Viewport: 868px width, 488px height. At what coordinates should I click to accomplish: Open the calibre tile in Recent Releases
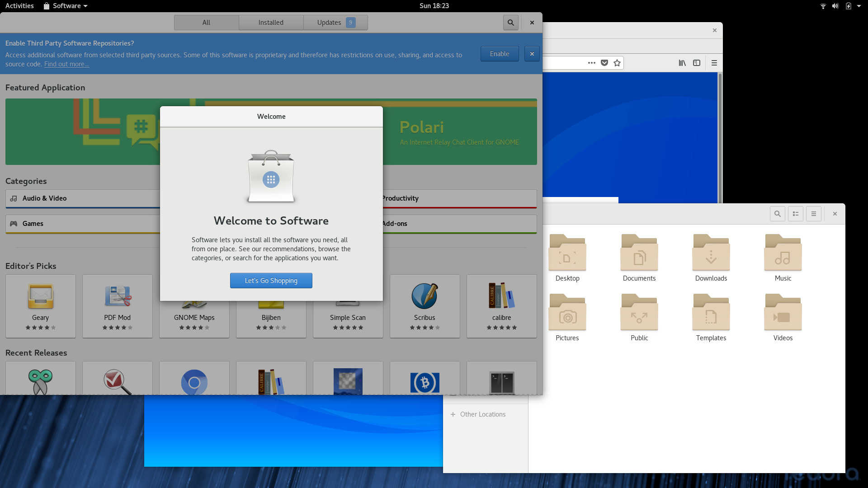pos(271,378)
